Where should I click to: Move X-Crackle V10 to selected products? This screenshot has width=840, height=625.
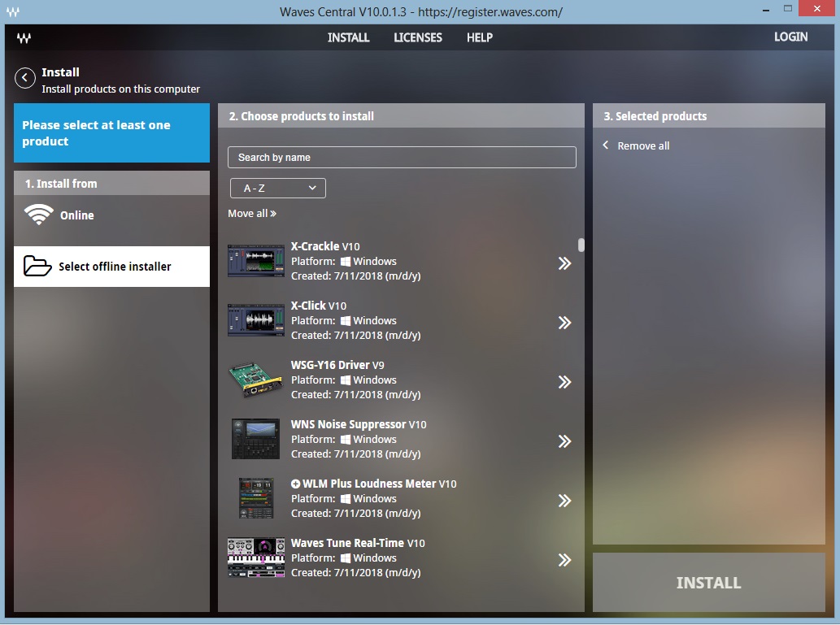564,263
